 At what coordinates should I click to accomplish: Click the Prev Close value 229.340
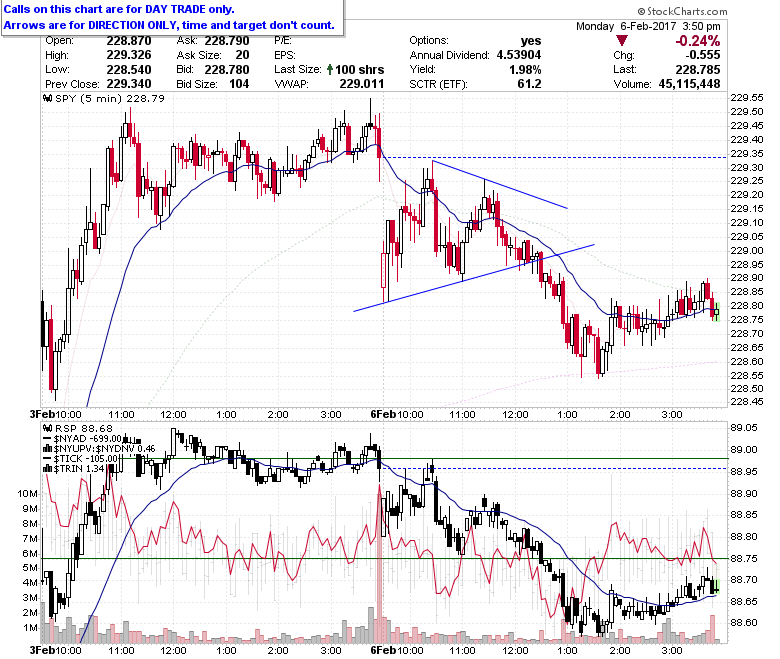coord(129,84)
